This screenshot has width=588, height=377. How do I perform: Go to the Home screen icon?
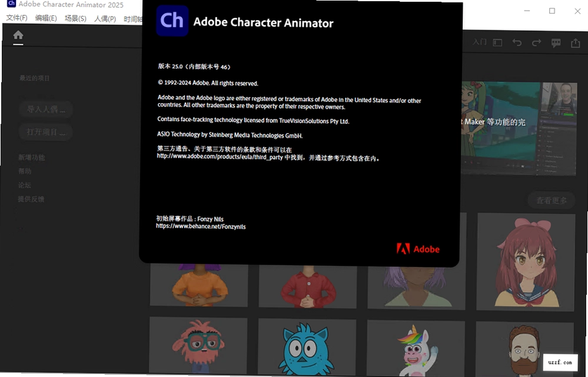tap(18, 35)
